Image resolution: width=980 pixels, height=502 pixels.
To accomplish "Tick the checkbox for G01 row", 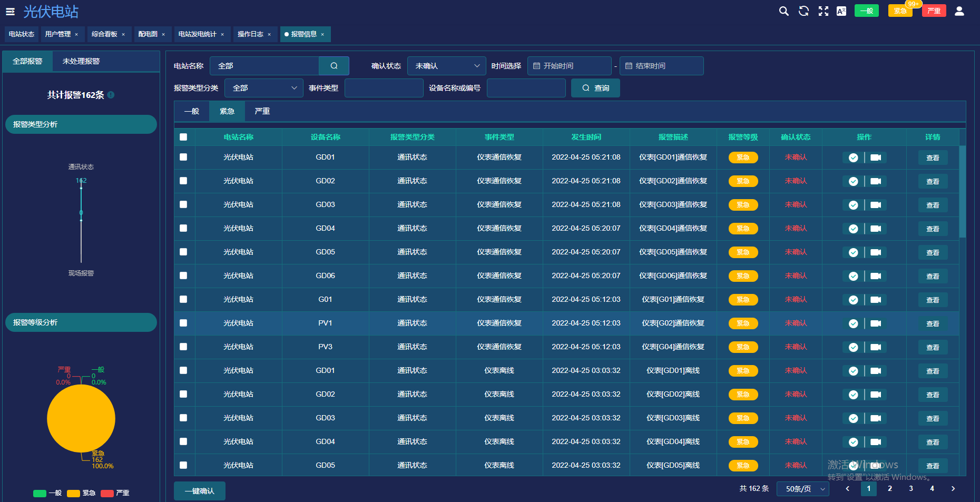I will pos(183,299).
